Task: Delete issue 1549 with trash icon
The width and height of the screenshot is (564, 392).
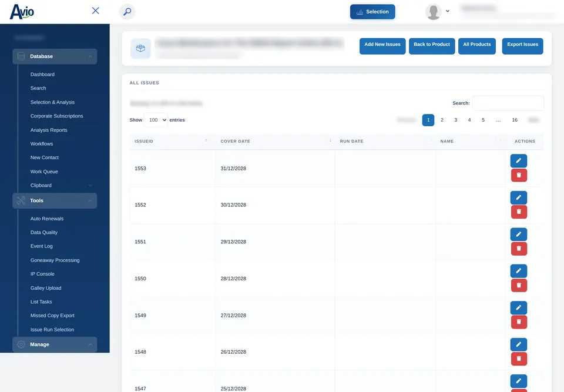Action: [x=519, y=322]
